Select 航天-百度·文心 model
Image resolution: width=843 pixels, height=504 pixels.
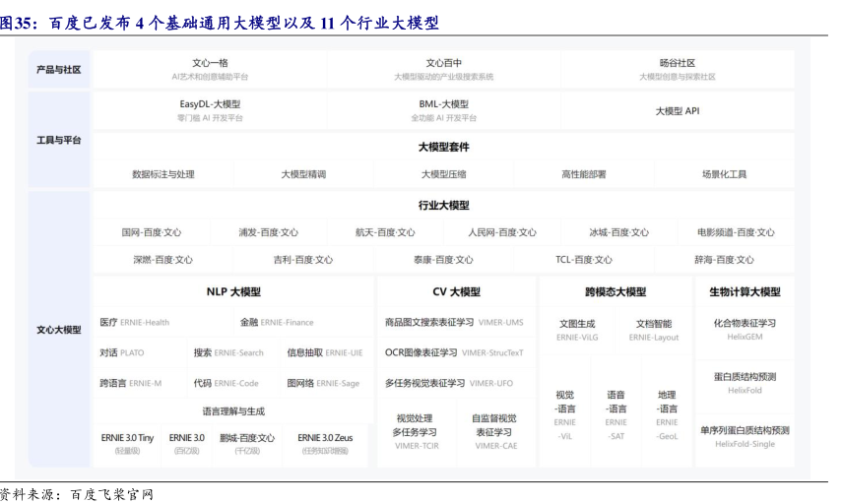pyautogui.click(x=385, y=232)
